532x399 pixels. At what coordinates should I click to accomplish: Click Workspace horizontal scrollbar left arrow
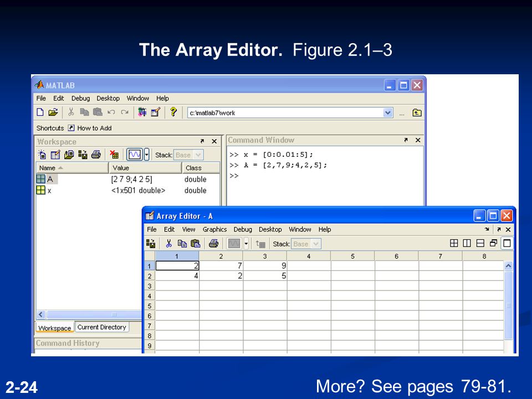click(x=40, y=315)
